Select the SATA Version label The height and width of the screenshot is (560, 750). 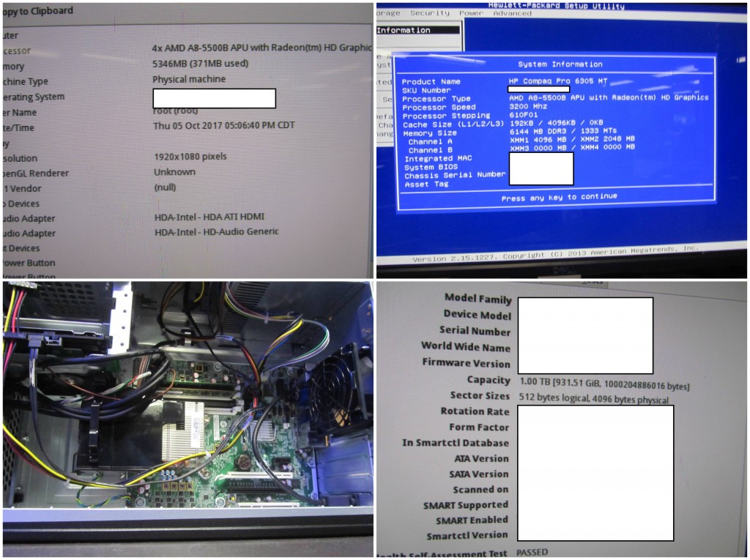(x=479, y=474)
